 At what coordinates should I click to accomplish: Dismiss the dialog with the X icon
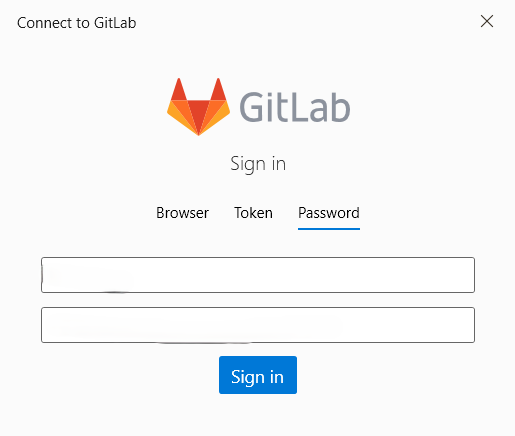[x=487, y=21]
